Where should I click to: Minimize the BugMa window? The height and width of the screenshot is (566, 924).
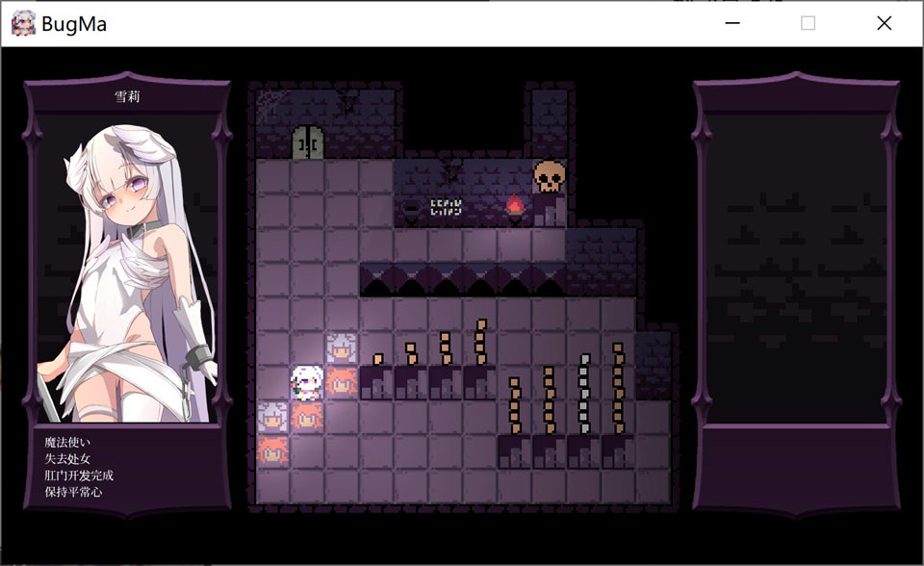tap(732, 24)
